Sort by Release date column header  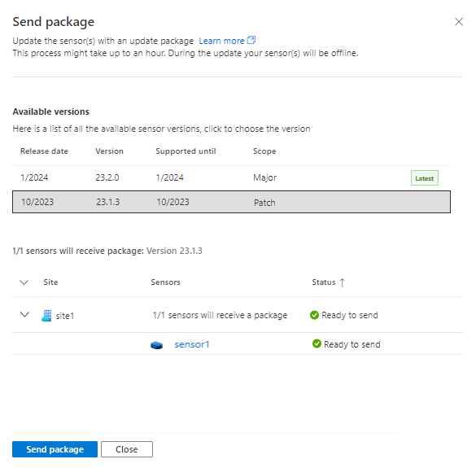(44, 151)
